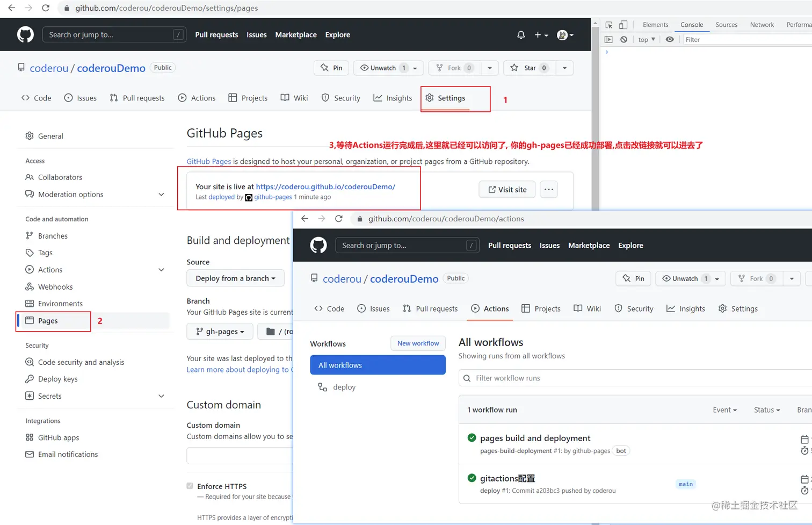The image size is (812, 525).
Task: Pin the repository in the Settings window
Action: tap(331, 68)
